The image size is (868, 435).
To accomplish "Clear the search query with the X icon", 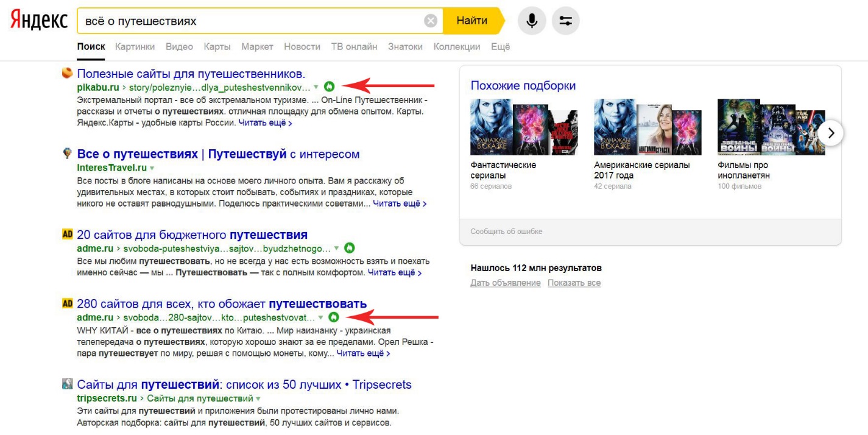I will (431, 21).
